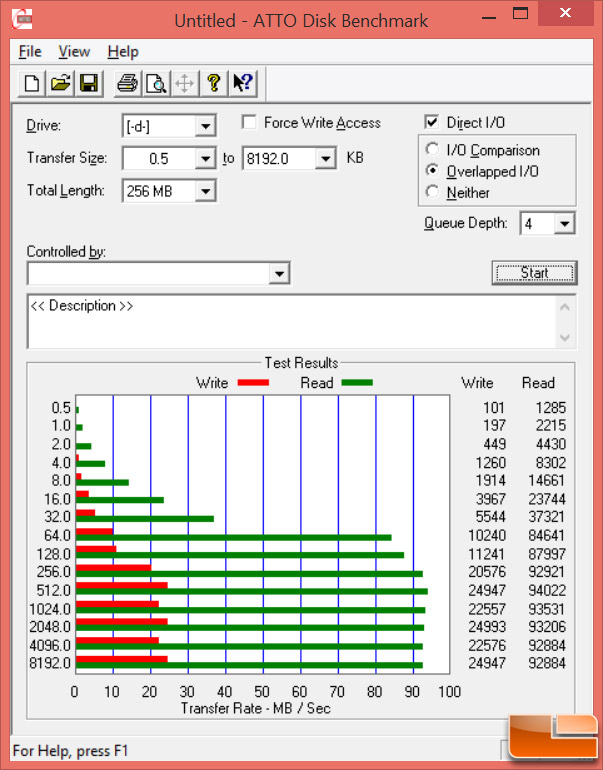
Task: Uncheck the Direct I/O checkbox
Action: tap(431, 122)
